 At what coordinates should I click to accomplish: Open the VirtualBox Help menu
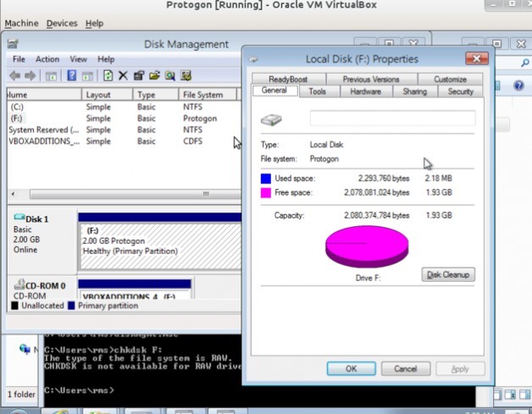tap(94, 24)
